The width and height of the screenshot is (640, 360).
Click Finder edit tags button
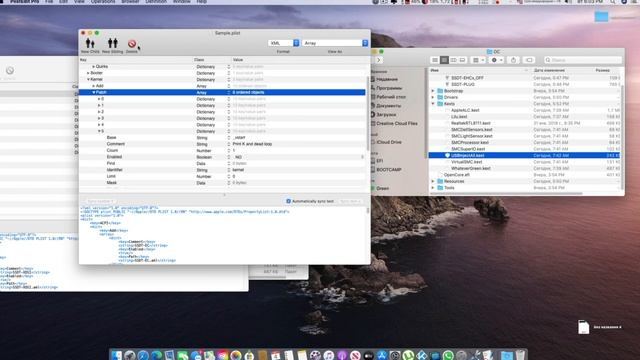[529, 60]
